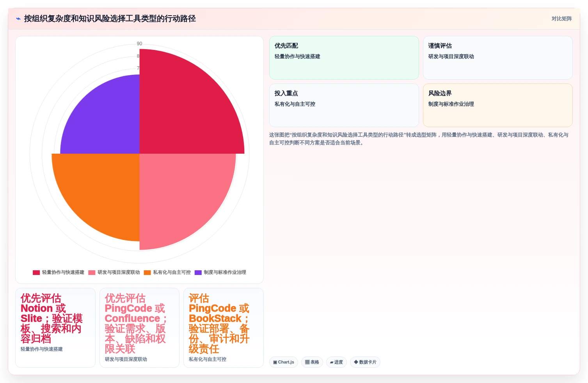
Task: Open the 风险边界 matrix card
Action: [497, 105]
